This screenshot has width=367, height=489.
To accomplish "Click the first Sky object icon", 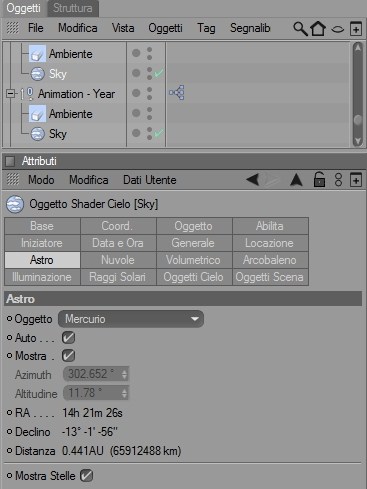I will point(37,74).
